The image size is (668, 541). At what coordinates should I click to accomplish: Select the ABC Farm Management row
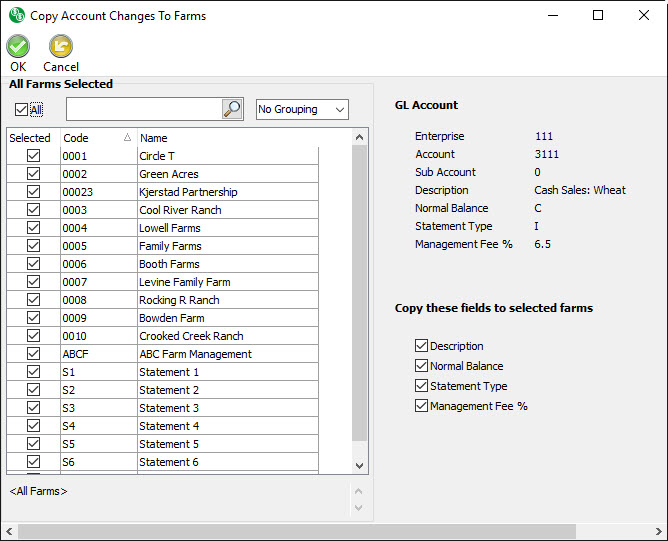click(196, 354)
